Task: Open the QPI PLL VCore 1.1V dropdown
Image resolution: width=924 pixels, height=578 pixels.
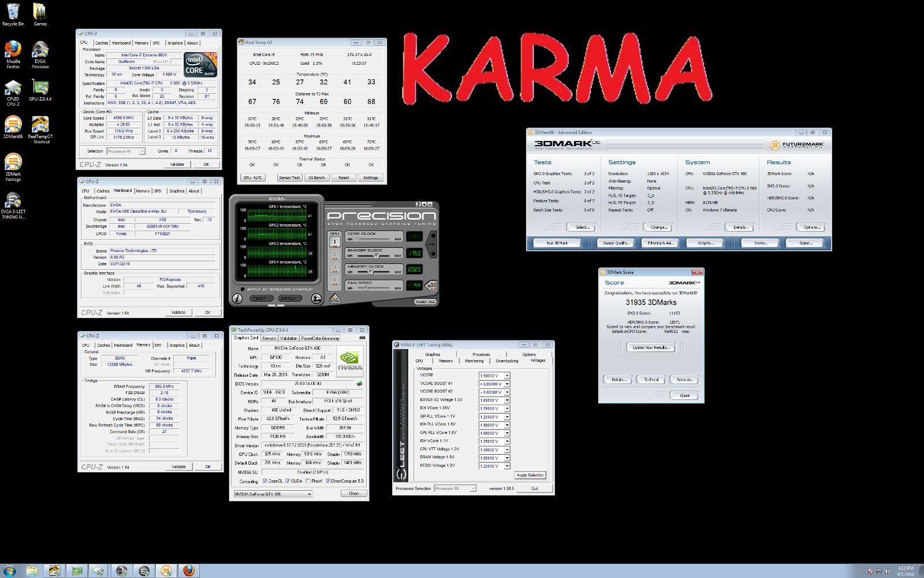Action: point(507,417)
